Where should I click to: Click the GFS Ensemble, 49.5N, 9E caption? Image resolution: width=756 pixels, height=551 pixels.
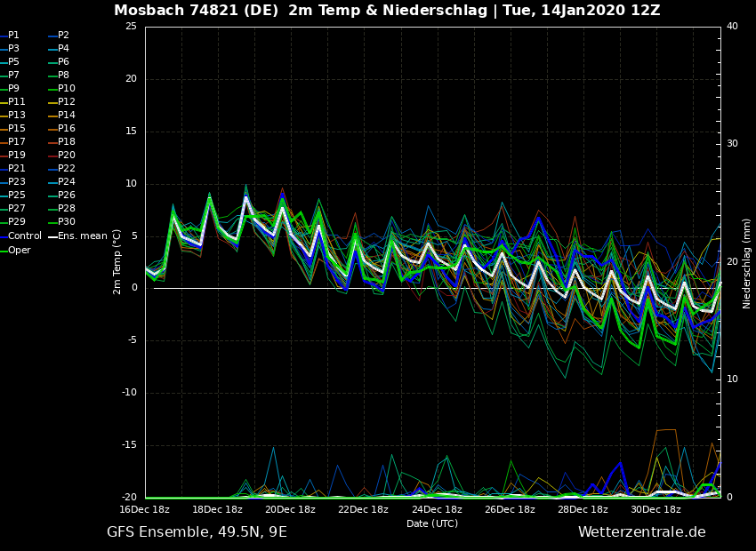click(197, 532)
